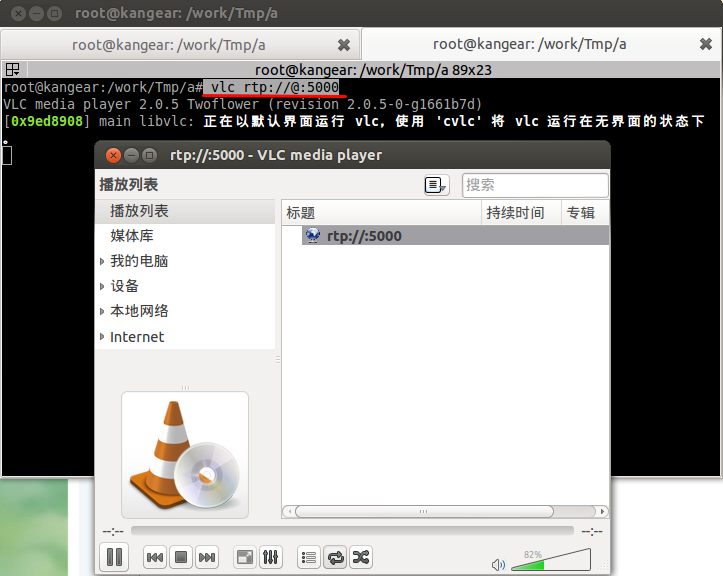
Task: Switch to the first terminal tab
Action: pyautogui.click(x=180, y=45)
